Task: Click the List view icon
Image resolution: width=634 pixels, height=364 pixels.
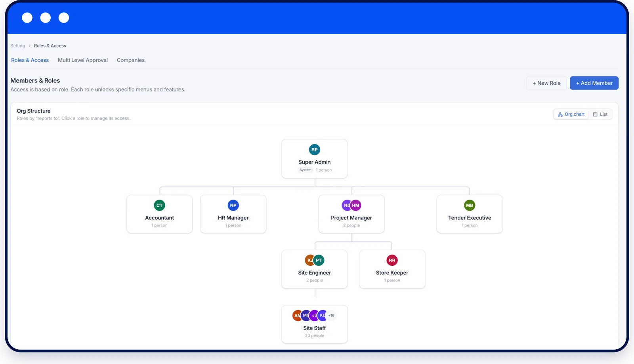Action: (595, 114)
